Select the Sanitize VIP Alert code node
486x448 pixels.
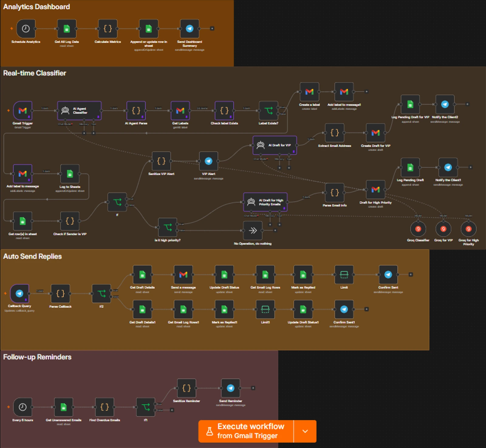161,161
